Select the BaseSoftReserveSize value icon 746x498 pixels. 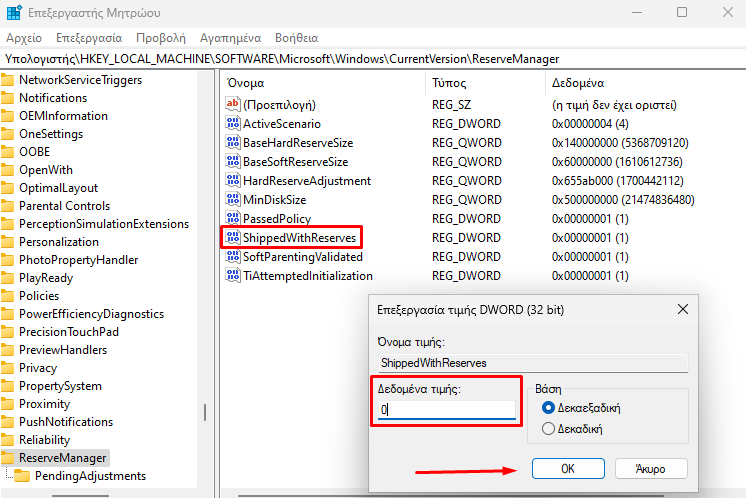tap(233, 161)
